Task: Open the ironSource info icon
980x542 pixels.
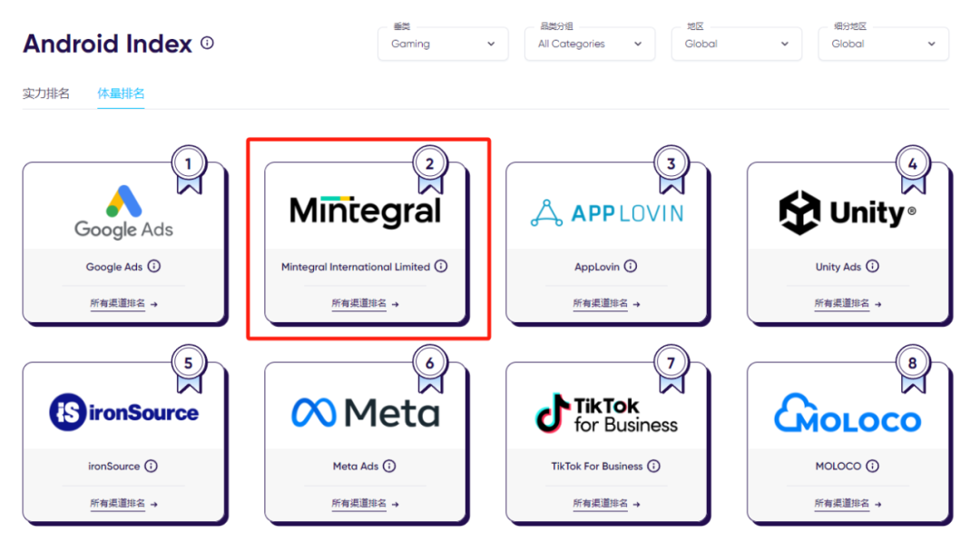Action: point(152,466)
